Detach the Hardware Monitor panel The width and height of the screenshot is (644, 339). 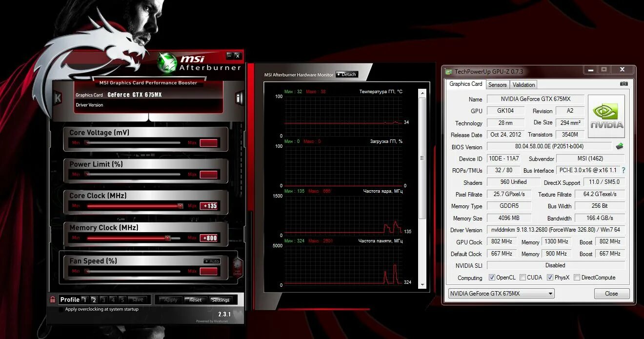[347, 75]
